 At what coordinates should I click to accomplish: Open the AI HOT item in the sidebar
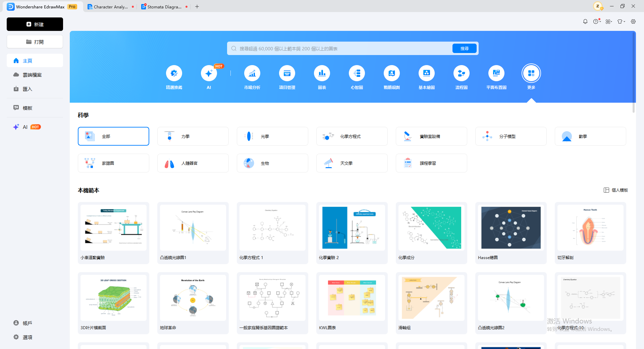coord(35,127)
